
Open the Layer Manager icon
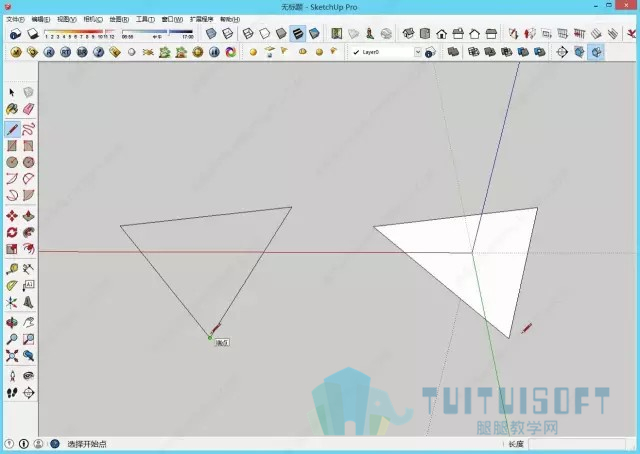(x=430, y=52)
